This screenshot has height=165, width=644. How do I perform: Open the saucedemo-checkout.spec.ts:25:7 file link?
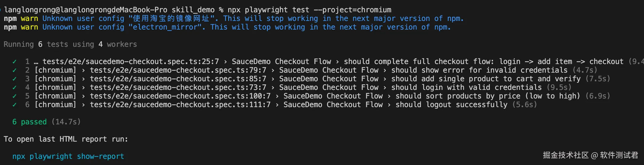131,62
